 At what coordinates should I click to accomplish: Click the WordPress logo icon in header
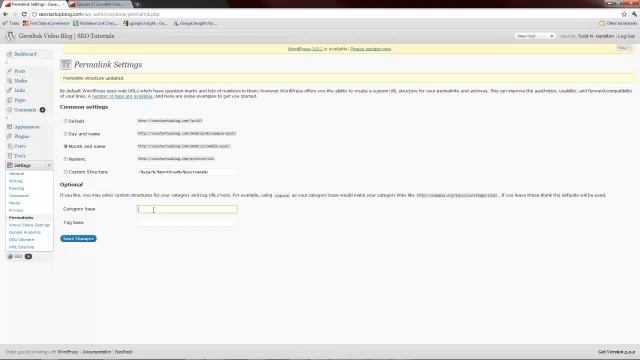[x=10, y=36]
